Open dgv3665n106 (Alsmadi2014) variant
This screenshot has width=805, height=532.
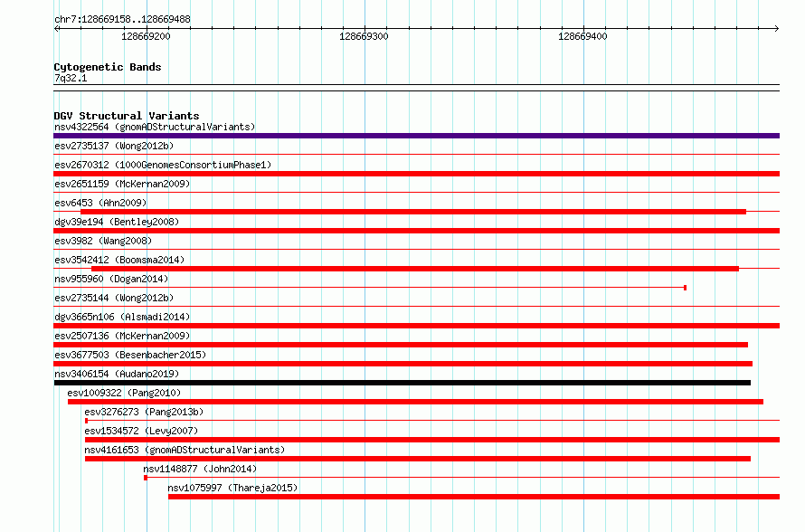coord(122,317)
